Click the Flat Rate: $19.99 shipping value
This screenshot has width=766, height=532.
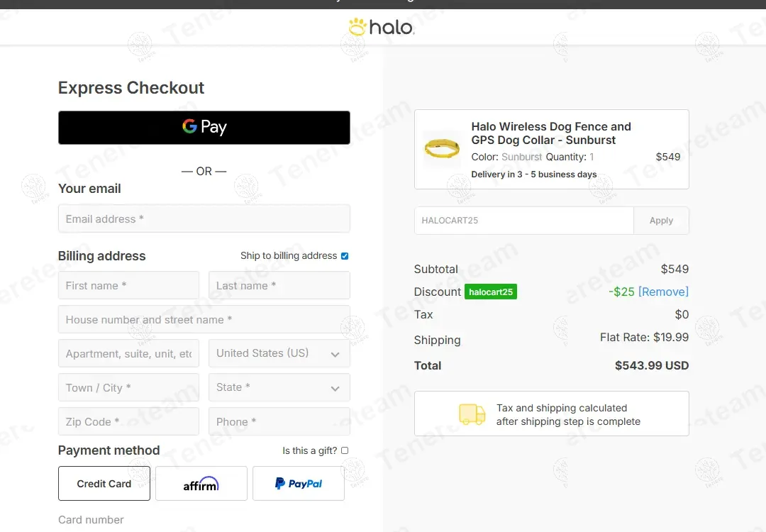[644, 337]
